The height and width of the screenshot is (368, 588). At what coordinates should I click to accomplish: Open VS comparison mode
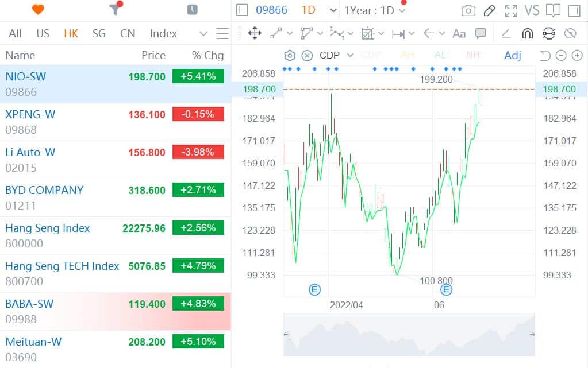pos(532,10)
